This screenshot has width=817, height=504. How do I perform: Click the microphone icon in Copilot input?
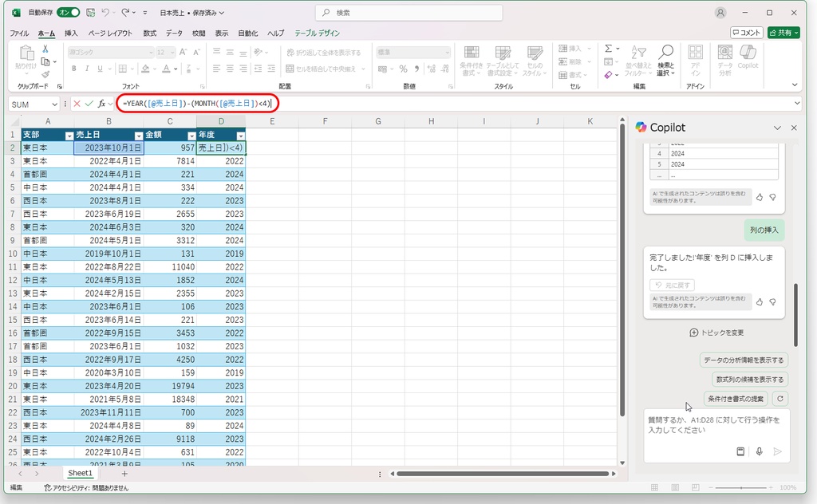(760, 451)
